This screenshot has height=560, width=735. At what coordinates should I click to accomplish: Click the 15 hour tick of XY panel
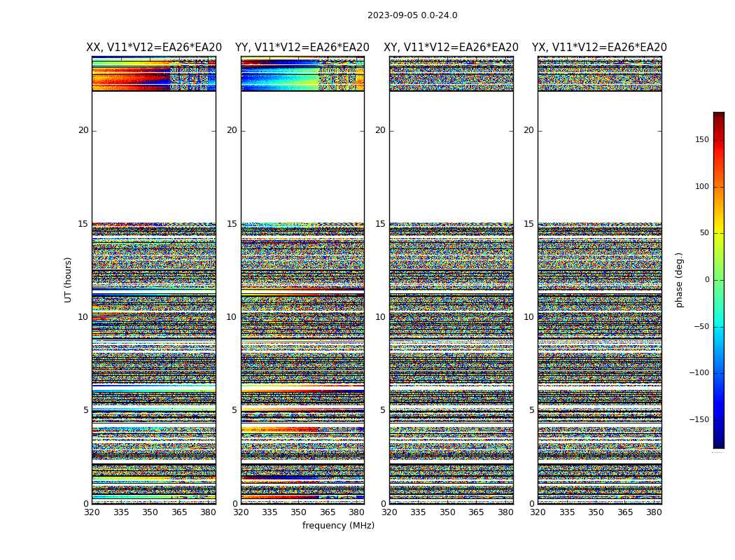pos(381,224)
